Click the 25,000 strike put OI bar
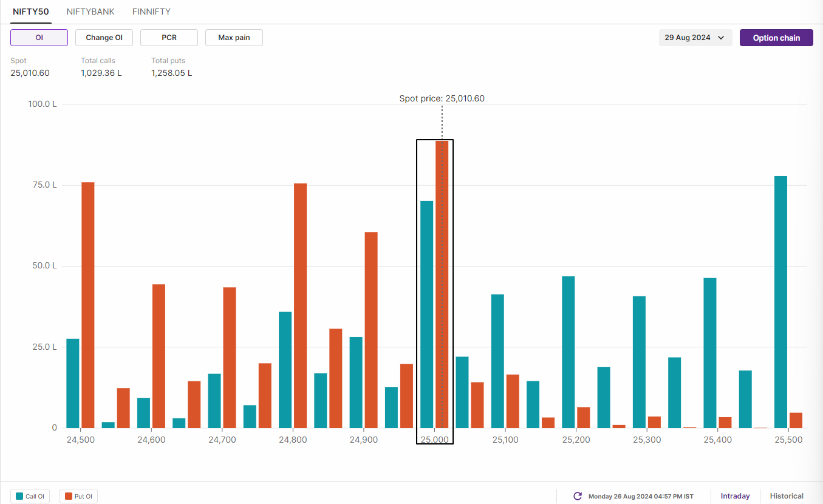The width and height of the screenshot is (823, 504). coord(442,284)
